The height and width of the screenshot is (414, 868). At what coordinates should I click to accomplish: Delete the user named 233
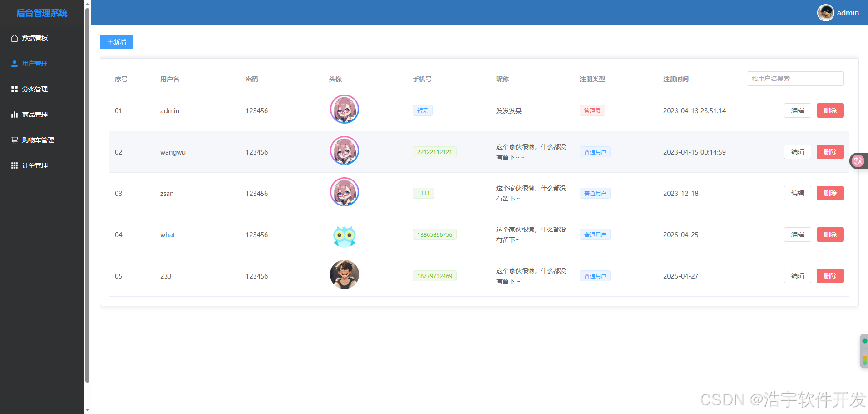830,276
